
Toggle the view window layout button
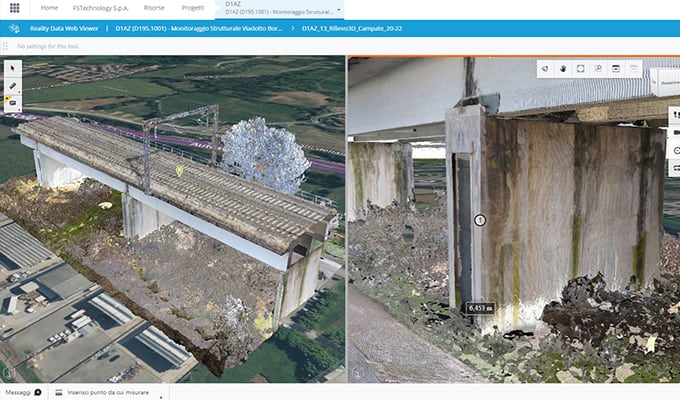click(x=616, y=69)
